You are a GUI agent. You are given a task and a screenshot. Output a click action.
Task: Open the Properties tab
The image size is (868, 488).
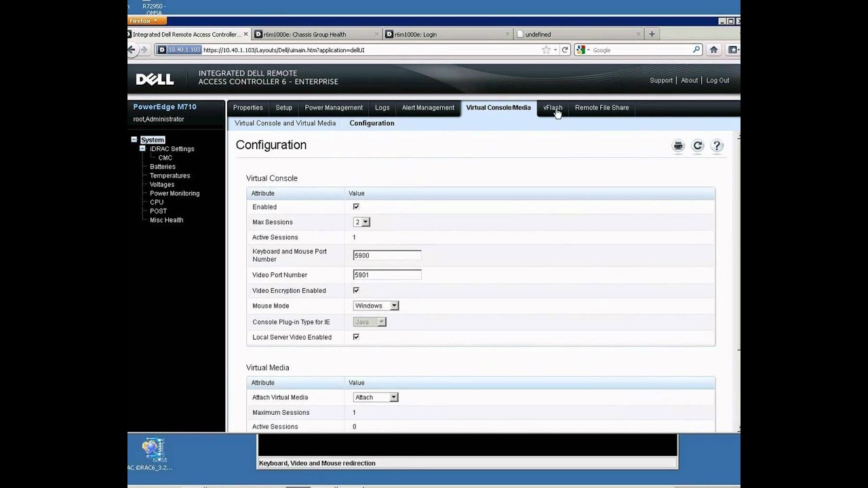[248, 108]
